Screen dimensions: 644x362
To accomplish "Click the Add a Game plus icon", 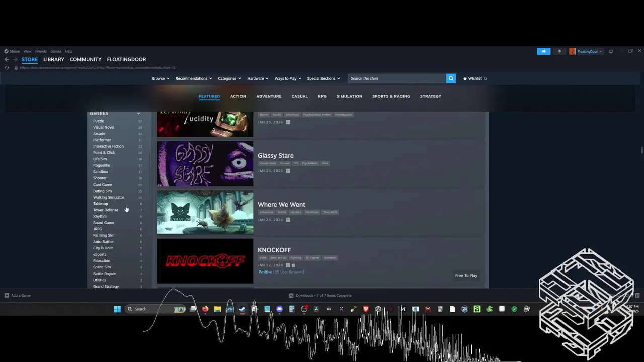I will (x=7, y=295).
